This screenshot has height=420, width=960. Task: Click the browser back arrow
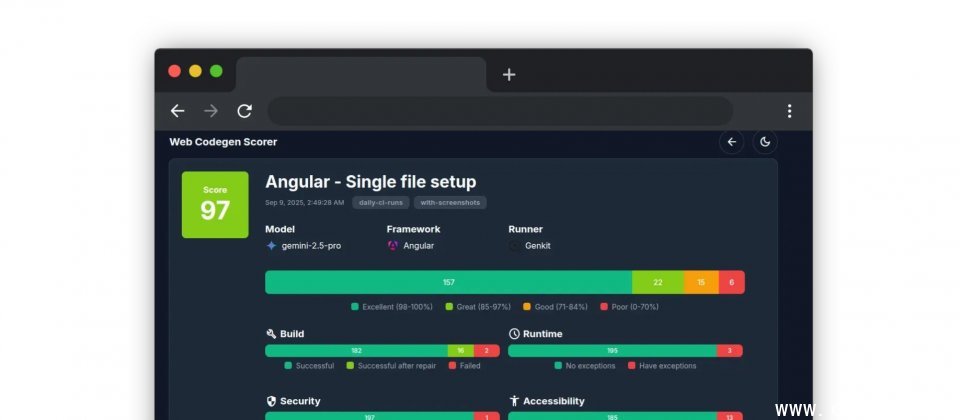click(x=178, y=111)
